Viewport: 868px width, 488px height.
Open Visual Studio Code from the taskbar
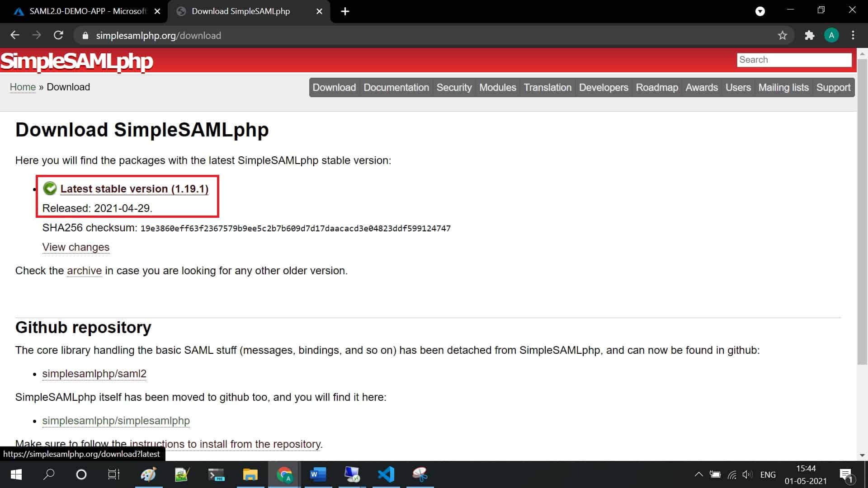pos(386,474)
